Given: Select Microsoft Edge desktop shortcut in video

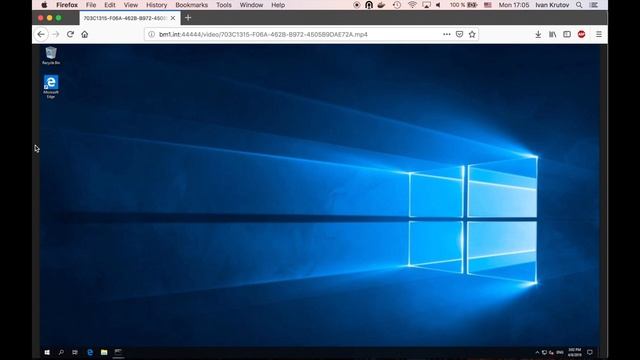Looking at the screenshot, I should point(51,87).
